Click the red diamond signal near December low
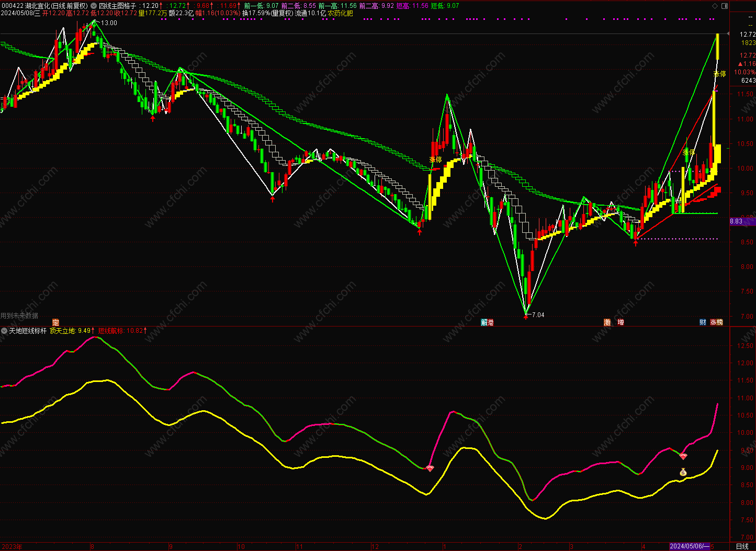Viewport: 756px width, 551px height. point(430,468)
